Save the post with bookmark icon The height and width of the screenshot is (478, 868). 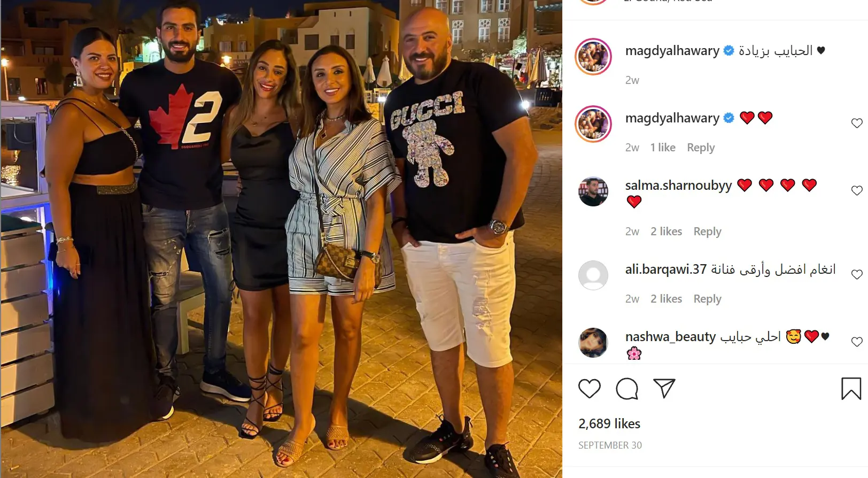pos(851,389)
